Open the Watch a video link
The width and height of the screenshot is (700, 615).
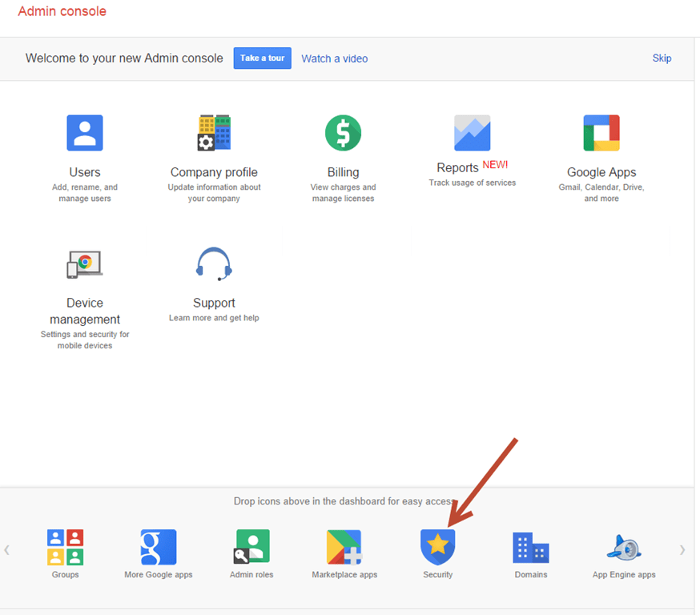[334, 58]
